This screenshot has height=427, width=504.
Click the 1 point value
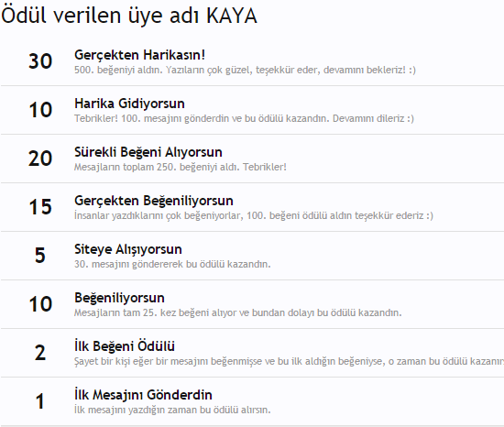pos(40,401)
